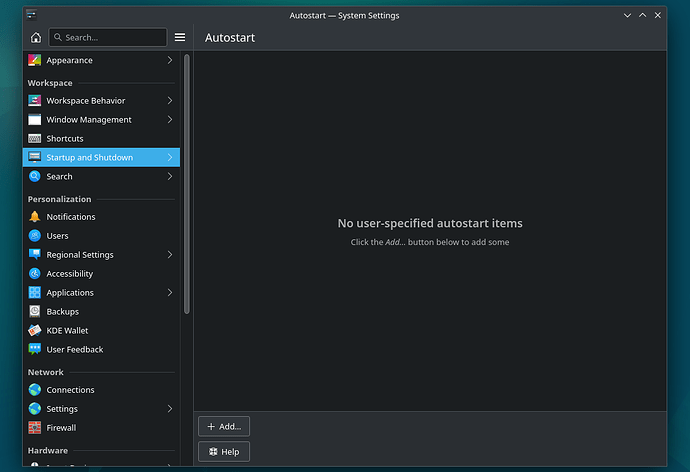Expand the Search category chevron
The width and height of the screenshot is (690, 472).
(x=170, y=176)
